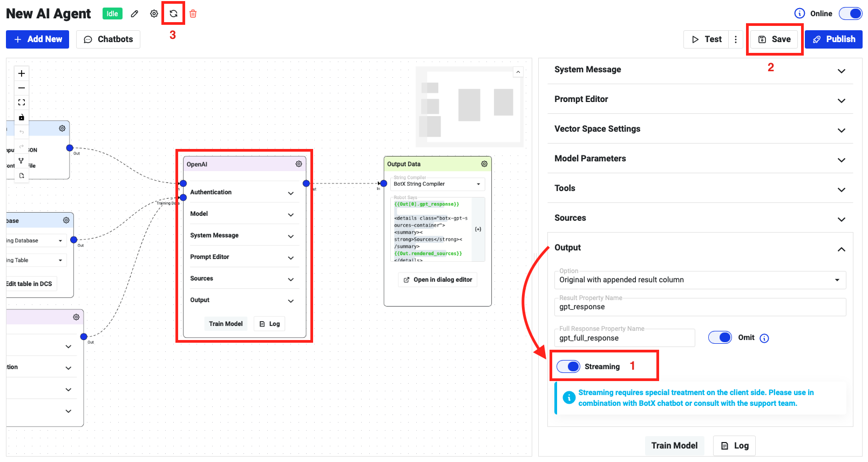Zoom in on the canvas with plus

click(x=22, y=73)
